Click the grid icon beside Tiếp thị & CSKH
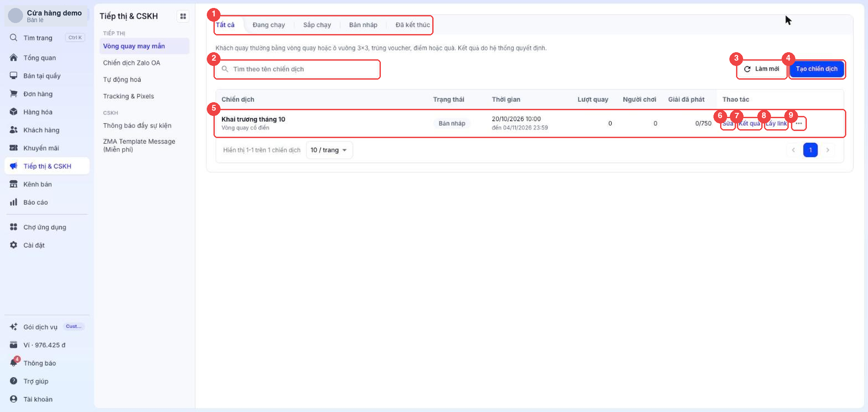The width and height of the screenshot is (868, 412). tap(183, 16)
